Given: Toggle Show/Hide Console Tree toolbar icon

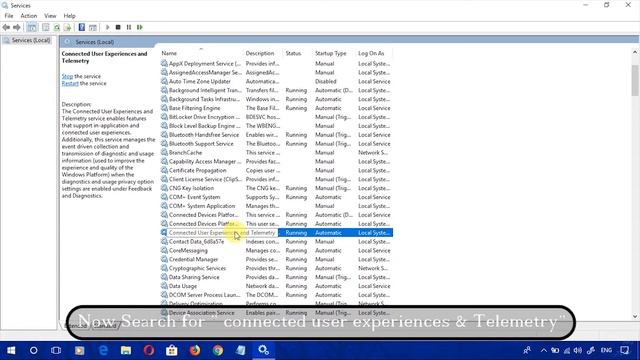Looking at the screenshot, I should coord(32,27).
